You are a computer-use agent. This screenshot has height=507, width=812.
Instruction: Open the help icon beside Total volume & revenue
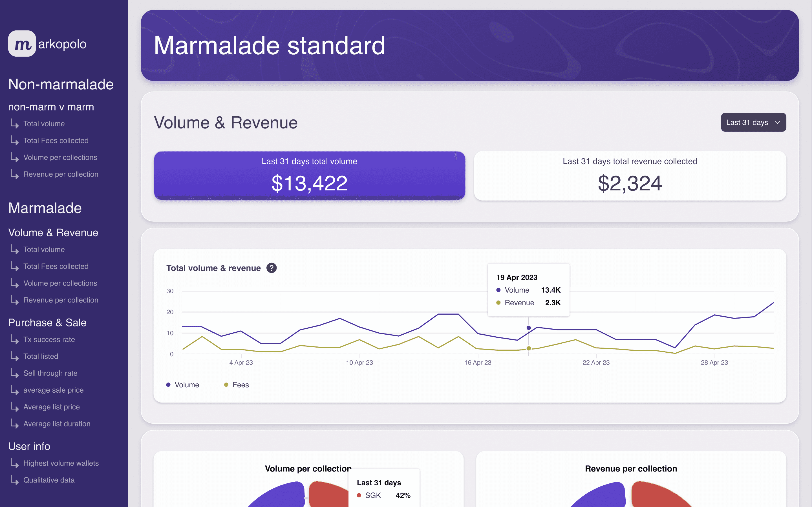click(x=272, y=268)
